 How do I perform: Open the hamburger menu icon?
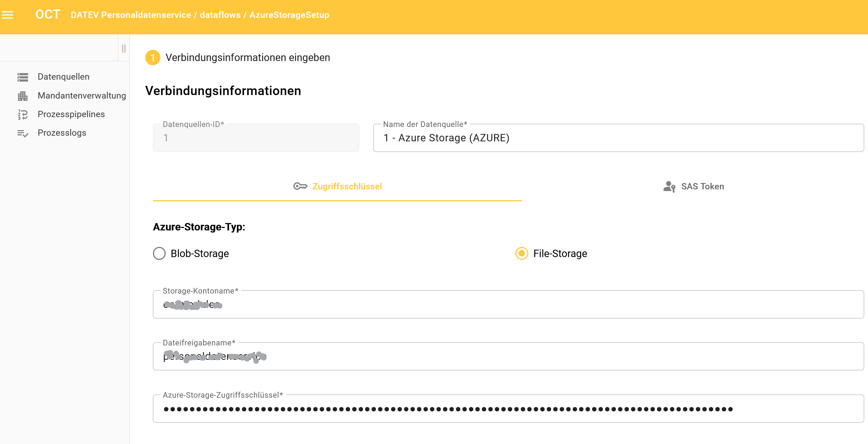(7, 15)
